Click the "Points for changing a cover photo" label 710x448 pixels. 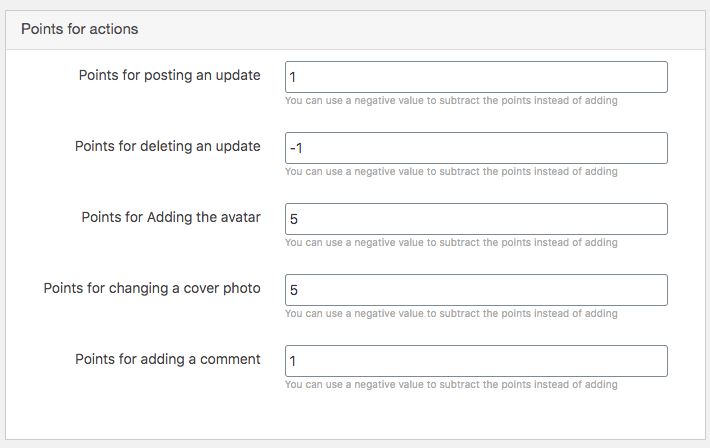(152, 289)
